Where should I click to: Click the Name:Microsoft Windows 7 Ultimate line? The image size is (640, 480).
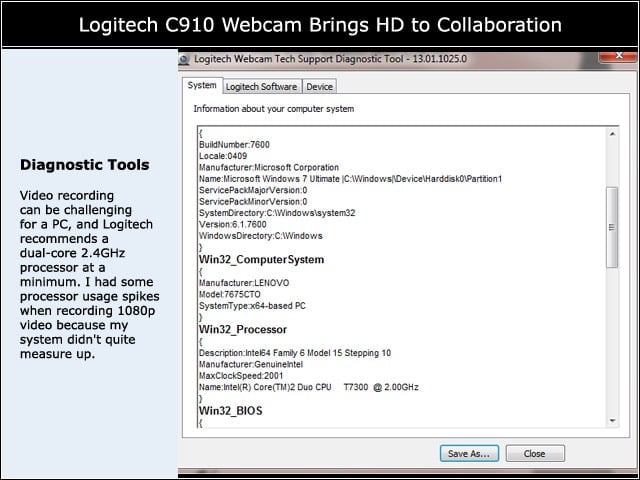[x=351, y=179]
